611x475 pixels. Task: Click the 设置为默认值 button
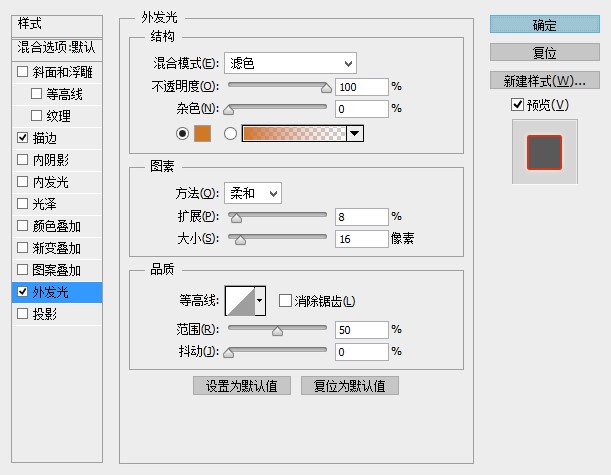point(242,386)
